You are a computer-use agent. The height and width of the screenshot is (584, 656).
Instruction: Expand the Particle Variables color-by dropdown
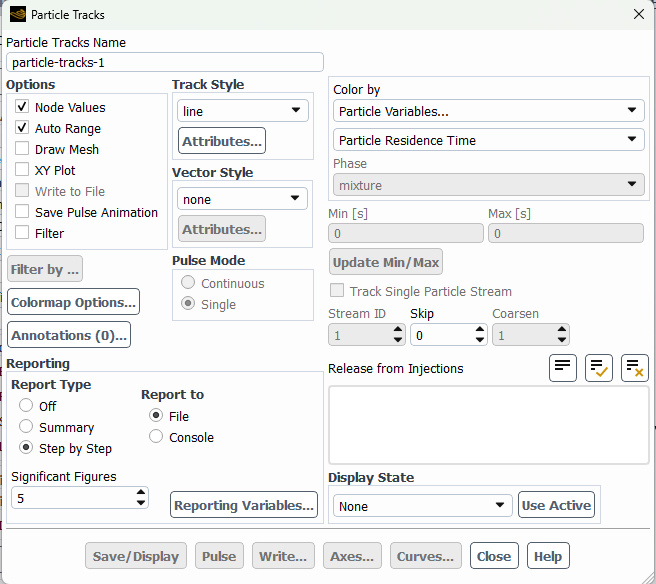tap(489, 111)
